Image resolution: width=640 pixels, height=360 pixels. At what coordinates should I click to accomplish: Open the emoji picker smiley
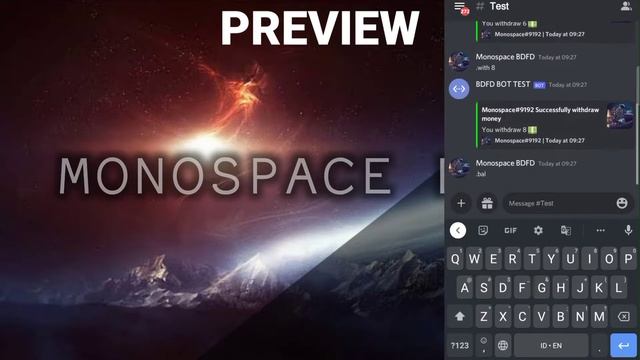622,203
